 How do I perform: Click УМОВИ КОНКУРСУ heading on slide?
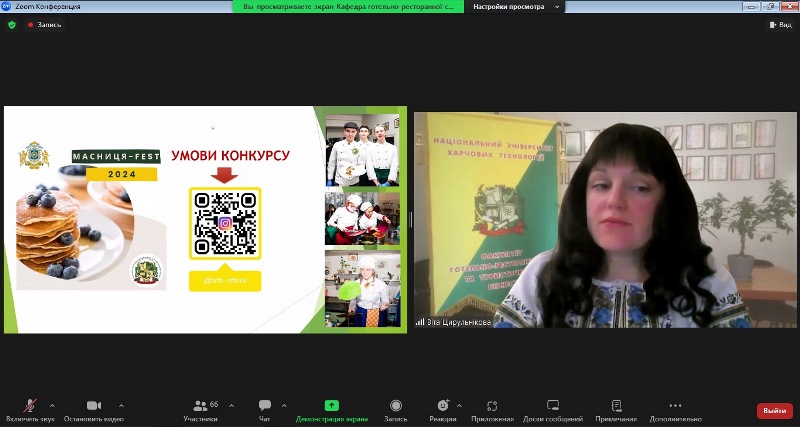click(231, 155)
